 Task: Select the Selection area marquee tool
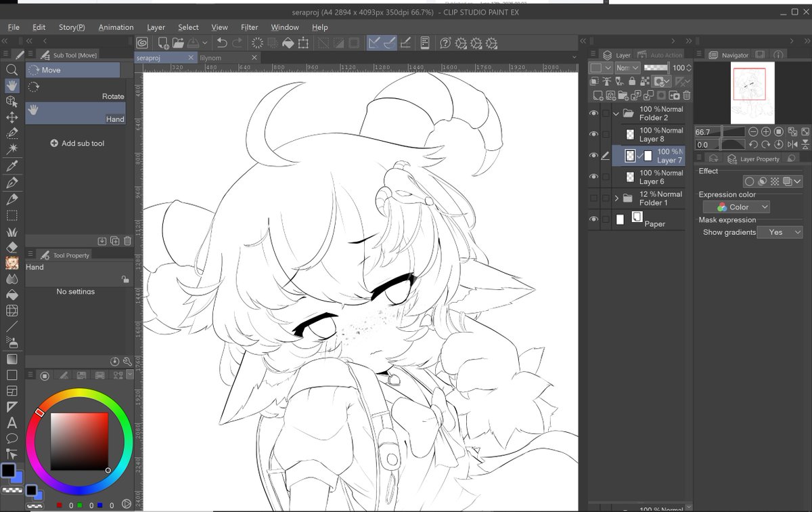tap(12, 215)
